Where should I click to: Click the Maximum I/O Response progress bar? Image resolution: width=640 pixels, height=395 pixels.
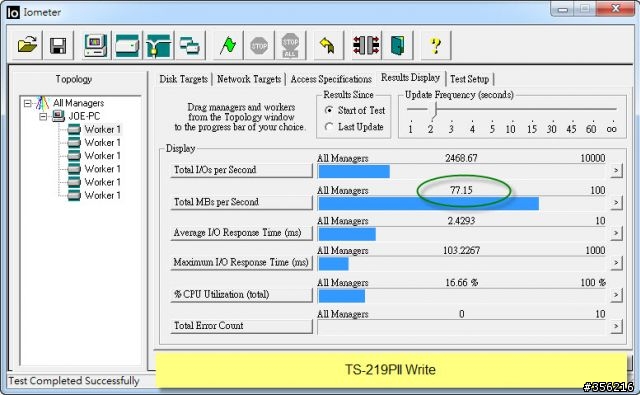463,264
